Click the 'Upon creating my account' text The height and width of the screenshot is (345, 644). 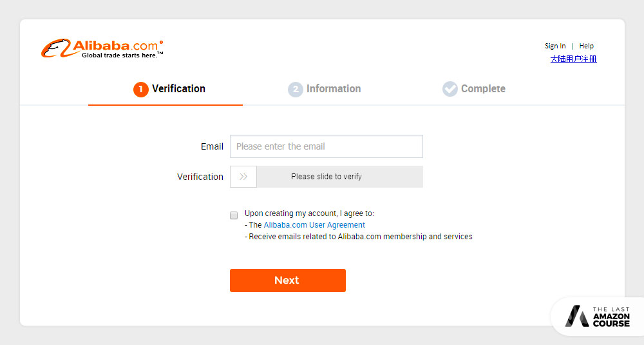(x=309, y=213)
